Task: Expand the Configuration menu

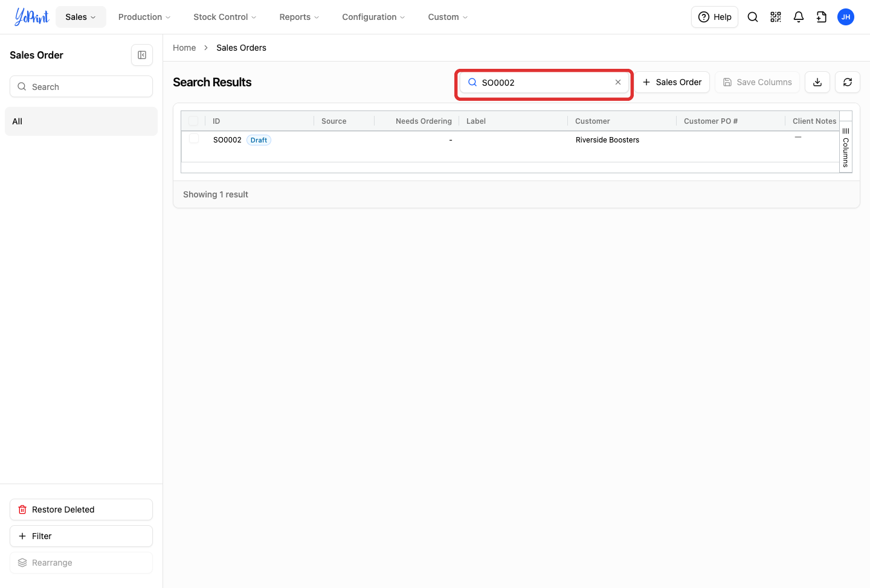Action: coord(373,17)
